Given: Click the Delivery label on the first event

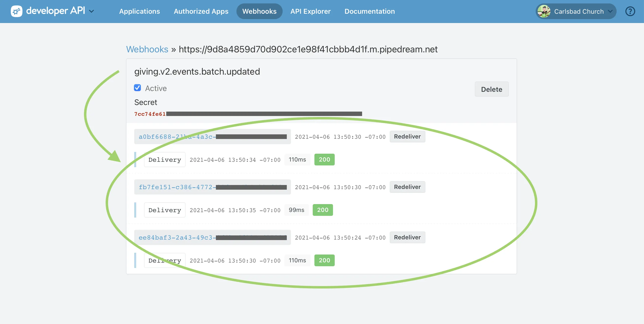Looking at the screenshot, I should point(164,159).
